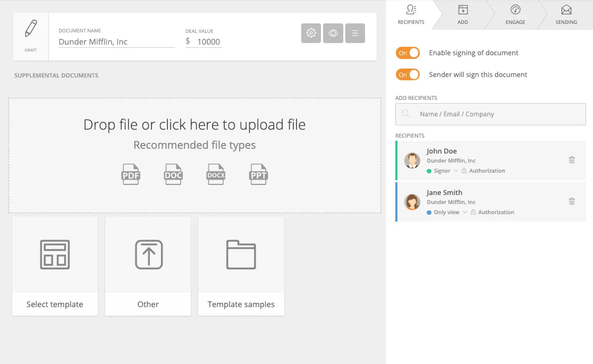Click Recommended file types text

click(194, 145)
